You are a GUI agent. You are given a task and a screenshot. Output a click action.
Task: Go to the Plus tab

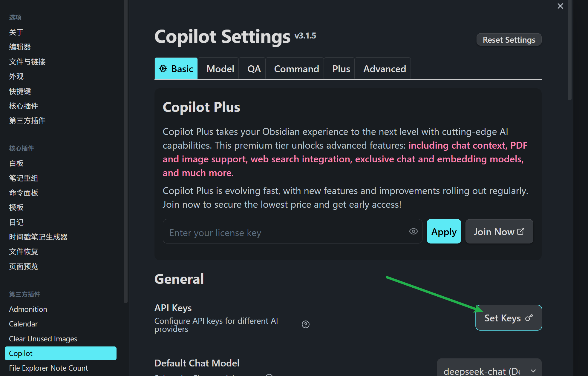[x=341, y=69]
